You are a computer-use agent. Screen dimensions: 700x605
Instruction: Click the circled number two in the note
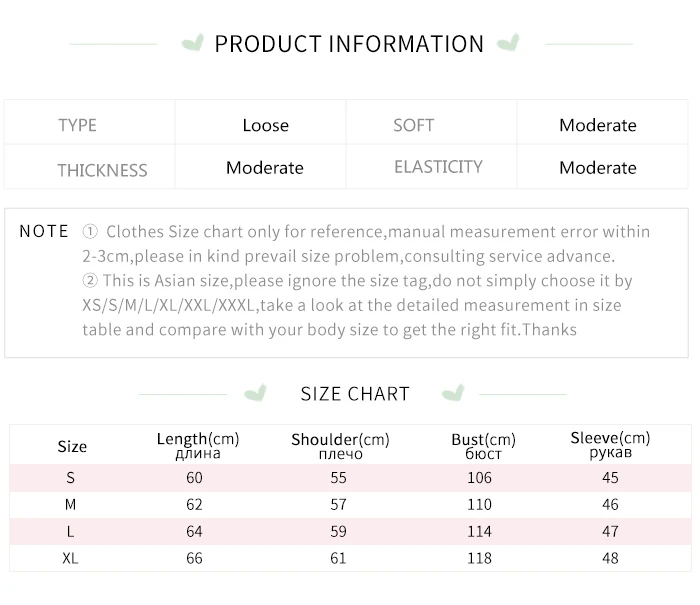pyautogui.click(x=90, y=281)
